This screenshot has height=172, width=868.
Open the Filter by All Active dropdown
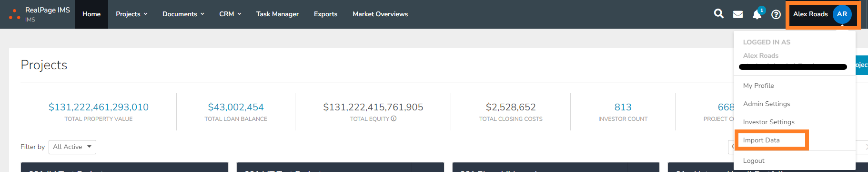pyautogui.click(x=72, y=147)
